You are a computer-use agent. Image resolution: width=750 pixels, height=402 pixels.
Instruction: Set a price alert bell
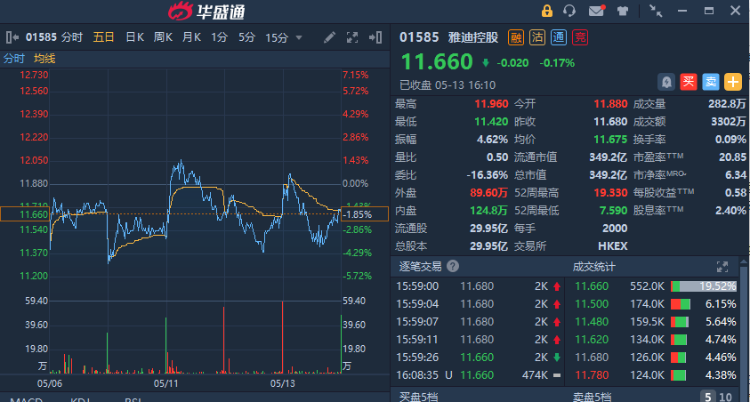(666, 82)
